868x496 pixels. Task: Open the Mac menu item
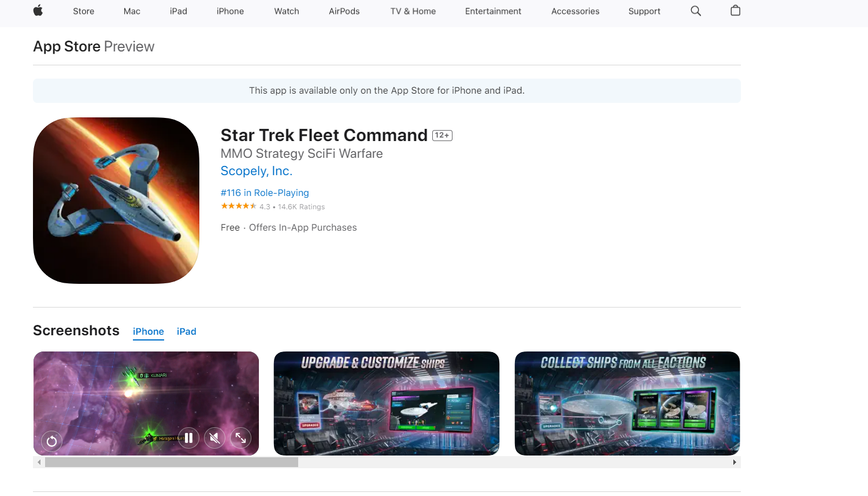[x=132, y=11]
